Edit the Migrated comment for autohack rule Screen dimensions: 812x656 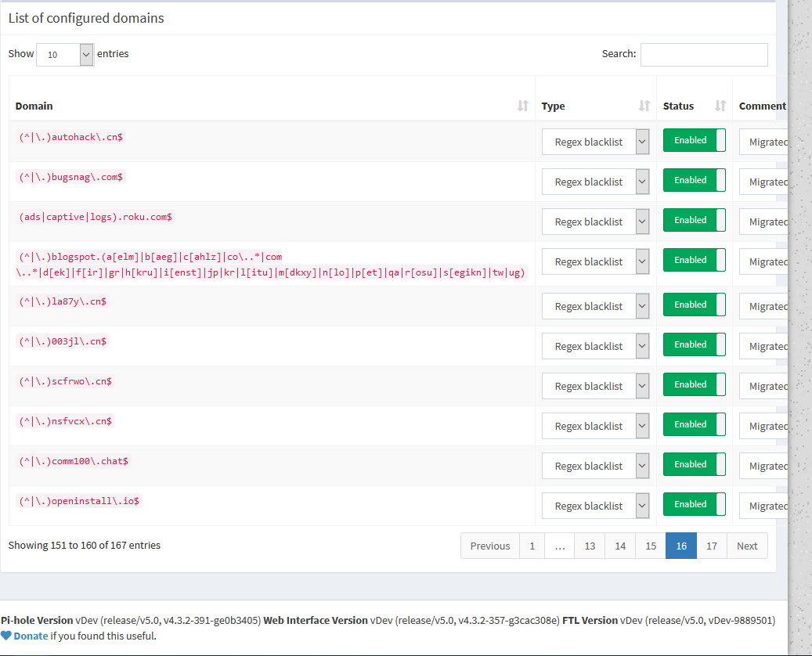click(769, 142)
